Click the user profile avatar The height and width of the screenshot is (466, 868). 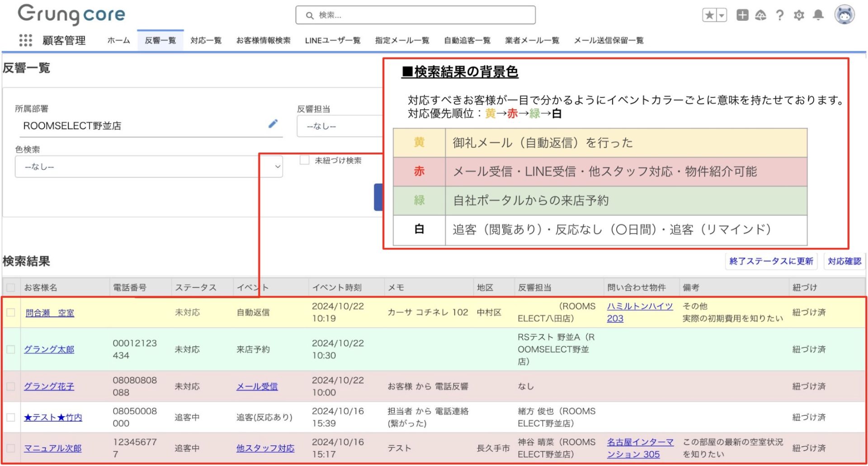[x=844, y=15]
